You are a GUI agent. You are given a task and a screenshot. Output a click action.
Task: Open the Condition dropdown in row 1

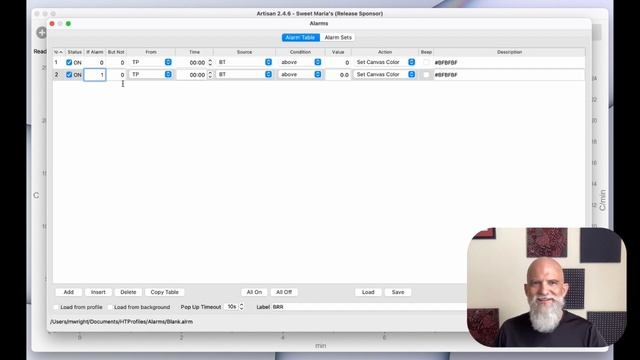(300, 62)
